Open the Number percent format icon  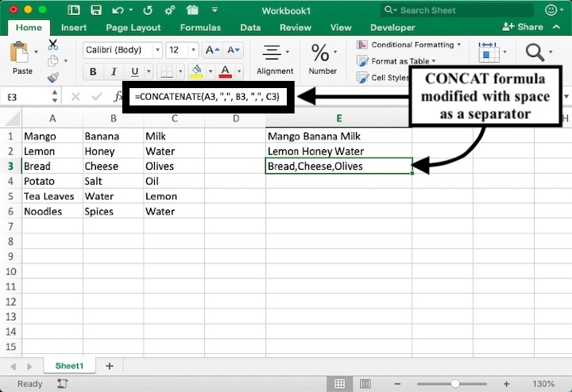point(320,53)
